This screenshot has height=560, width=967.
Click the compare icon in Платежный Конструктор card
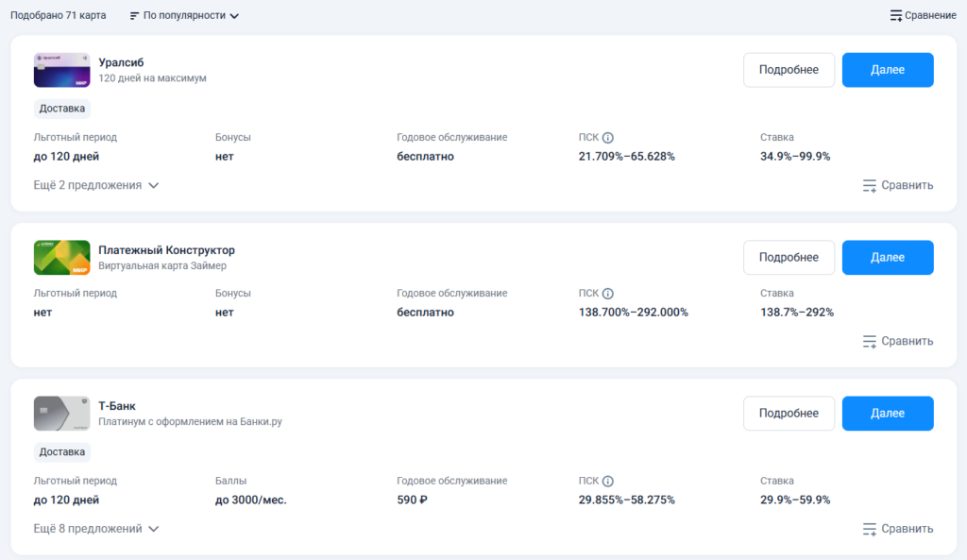870,342
